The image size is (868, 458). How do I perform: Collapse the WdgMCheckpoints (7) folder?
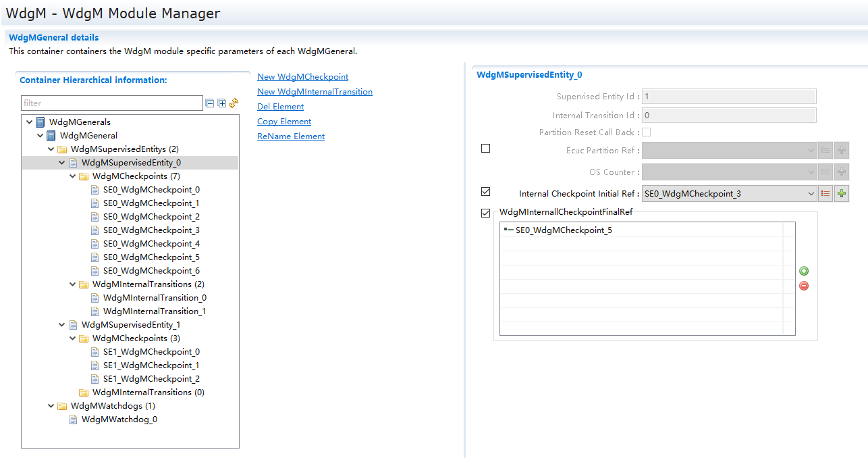pos(73,176)
